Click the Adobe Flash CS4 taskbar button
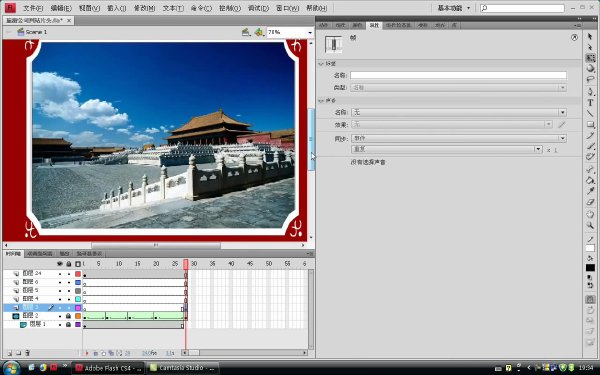600x375 pixels. tap(109, 368)
